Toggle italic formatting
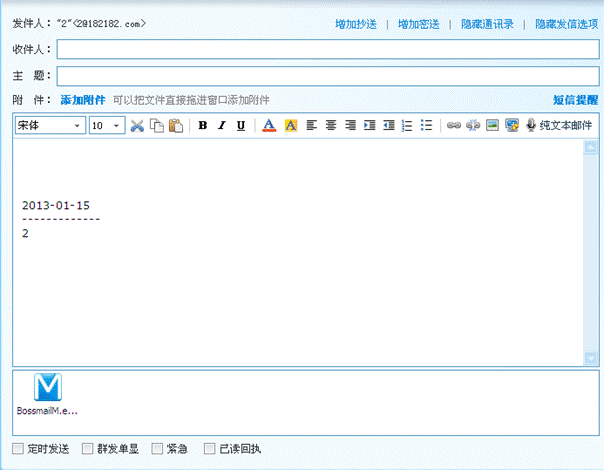 222,126
